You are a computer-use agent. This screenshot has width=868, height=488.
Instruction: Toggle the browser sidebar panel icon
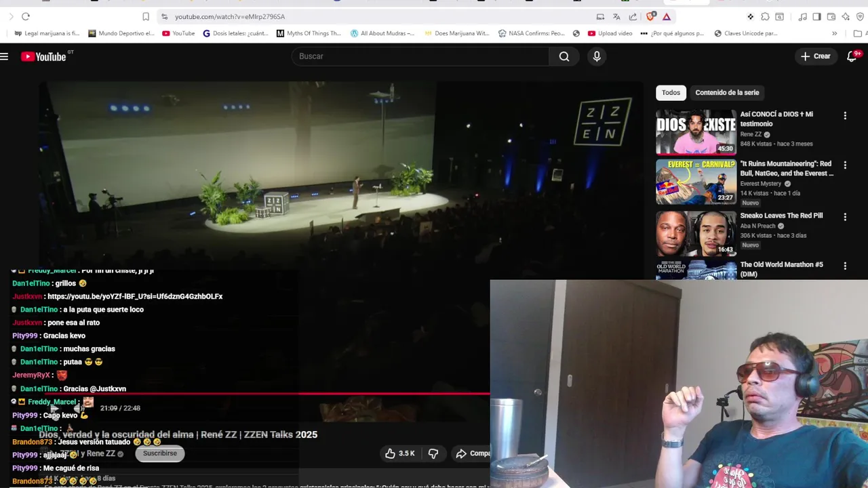pos(816,16)
